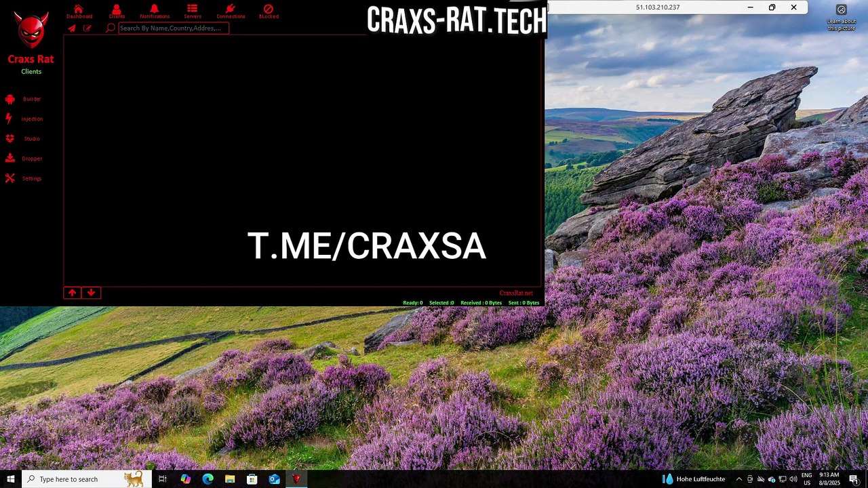
Task: Click the Craxs Rat taskbar icon
Action: point(296,479)
